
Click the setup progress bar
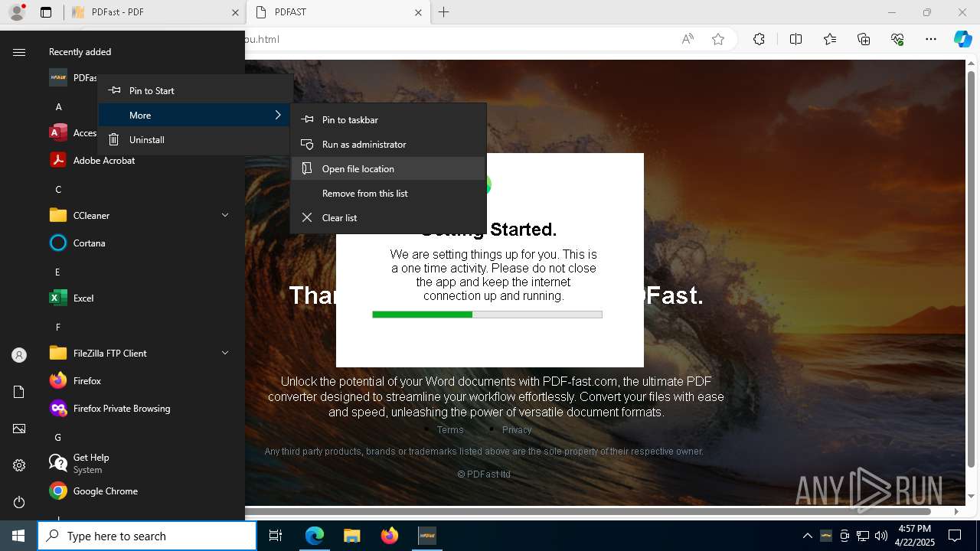pyautogui.click(x=487, y=315)
